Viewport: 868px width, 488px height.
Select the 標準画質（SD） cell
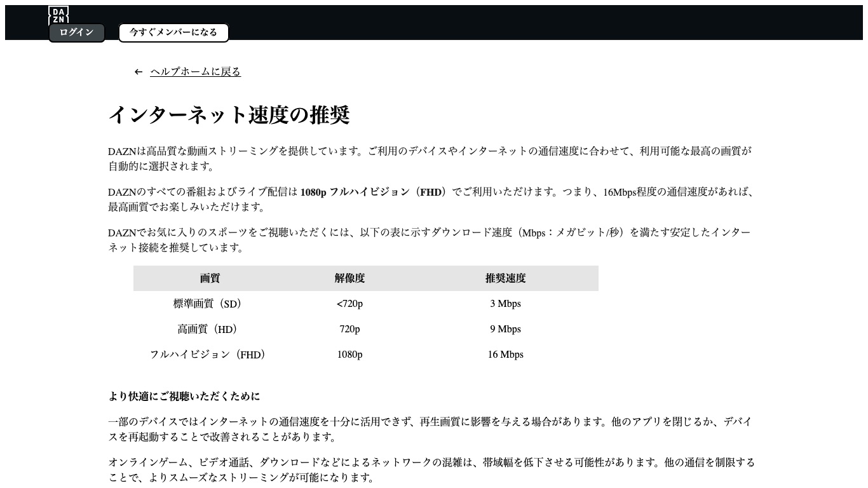coord(210,304)
